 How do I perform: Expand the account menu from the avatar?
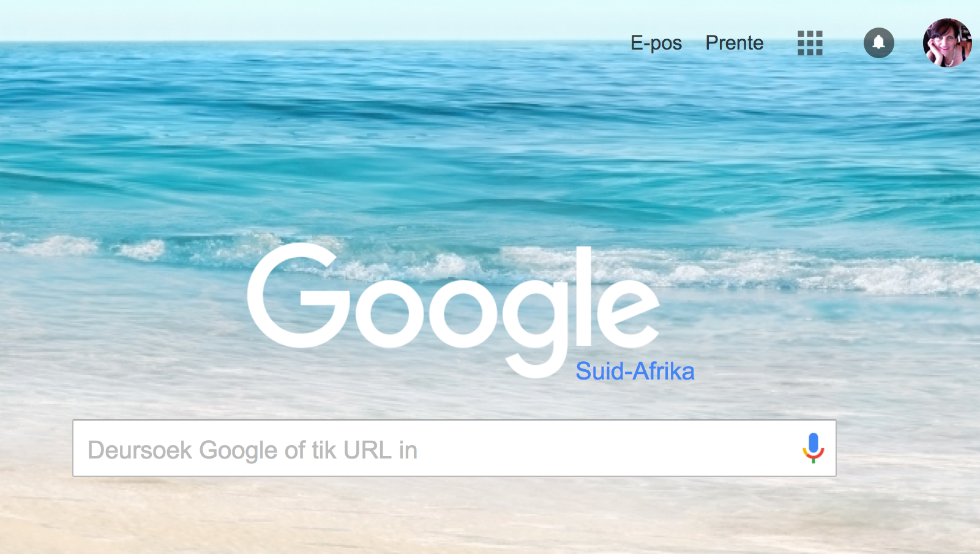tap(947, 43)
